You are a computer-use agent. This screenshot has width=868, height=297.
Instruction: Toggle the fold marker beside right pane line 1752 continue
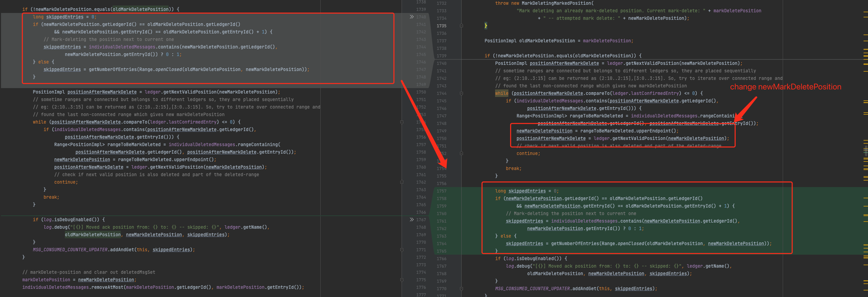pos(461,153)
